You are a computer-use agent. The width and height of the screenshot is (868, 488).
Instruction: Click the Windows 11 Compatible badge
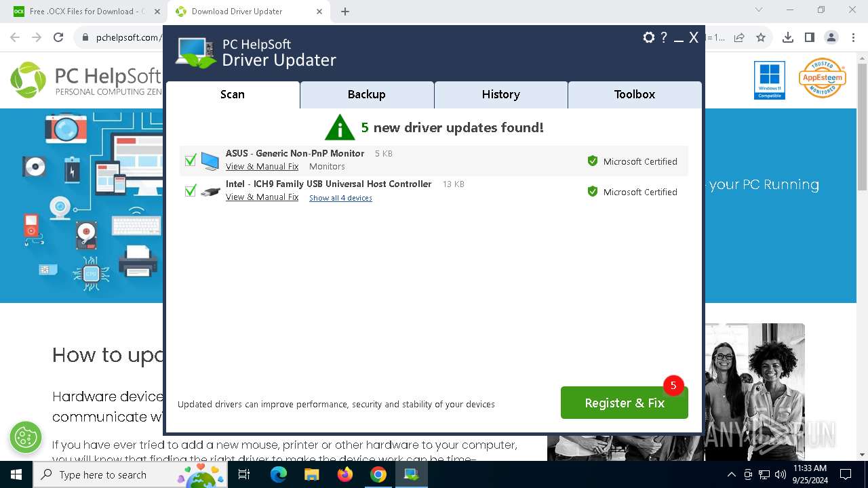(770, 80)
